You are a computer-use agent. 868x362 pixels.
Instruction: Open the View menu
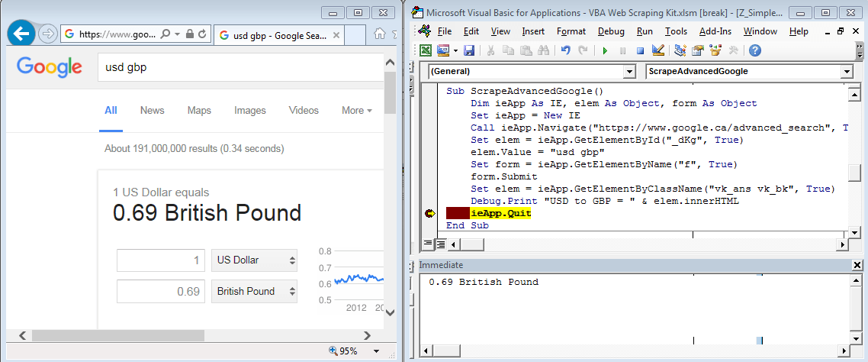[500, 31]
